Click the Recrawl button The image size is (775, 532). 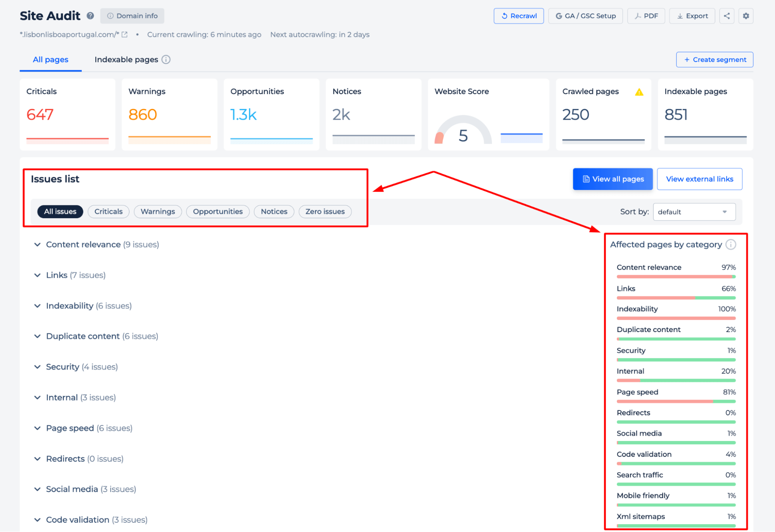pos(519,16)
